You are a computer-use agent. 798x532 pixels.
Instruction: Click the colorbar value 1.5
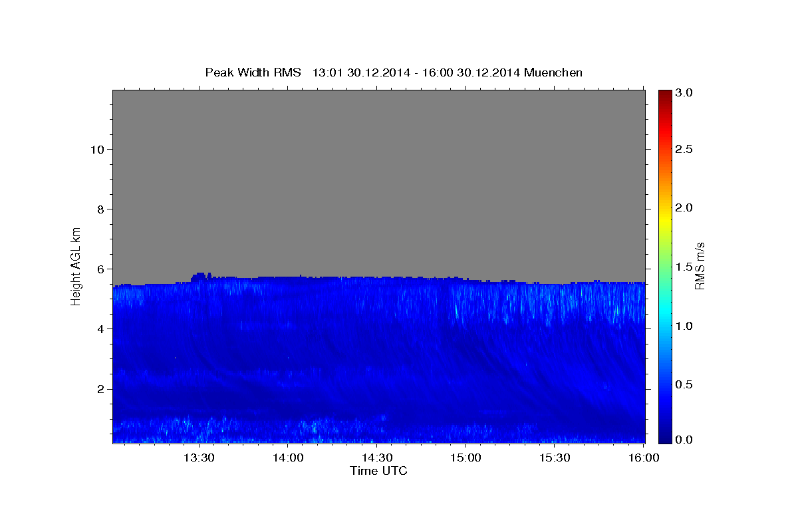point(685,267)
